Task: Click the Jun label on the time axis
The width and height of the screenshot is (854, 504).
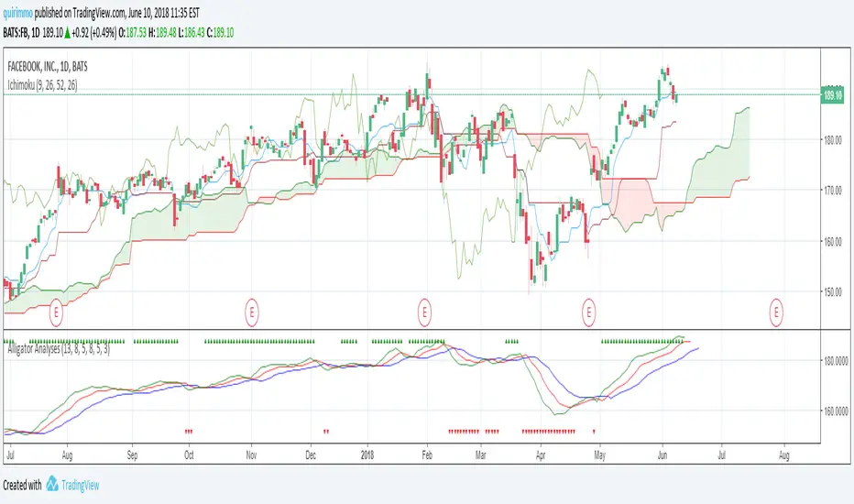Action: (x=662, y=455)
